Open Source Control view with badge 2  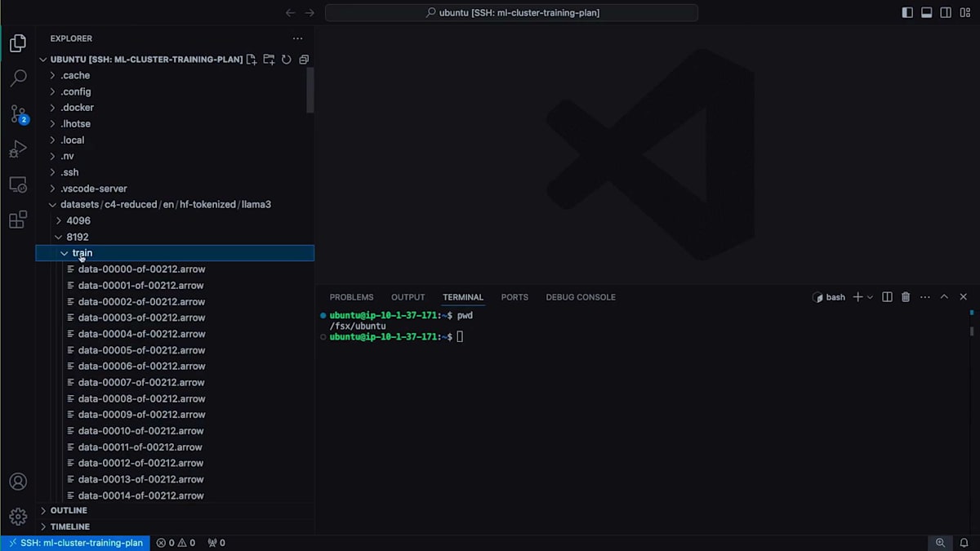18,114
